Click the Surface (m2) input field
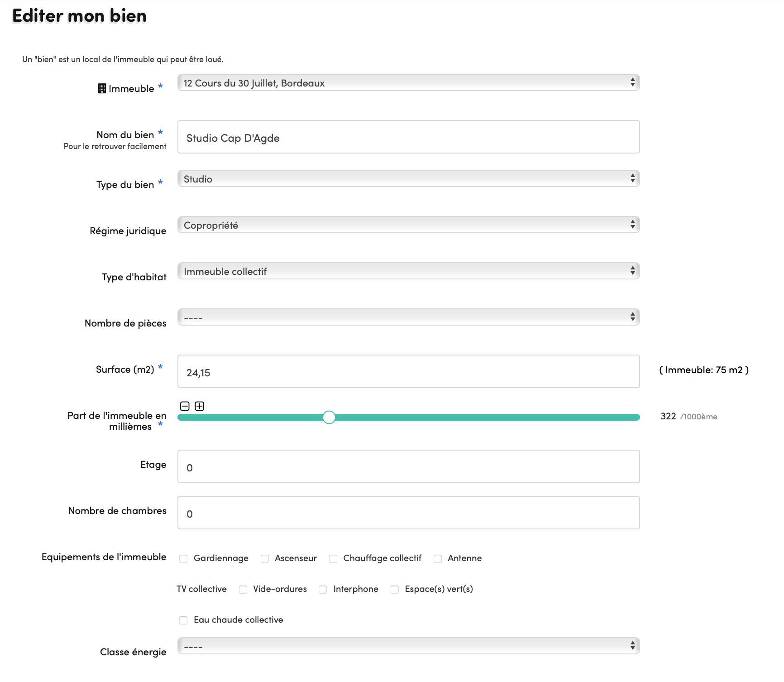The height and width of the screenshot is (682, 784). click(408, 372)
